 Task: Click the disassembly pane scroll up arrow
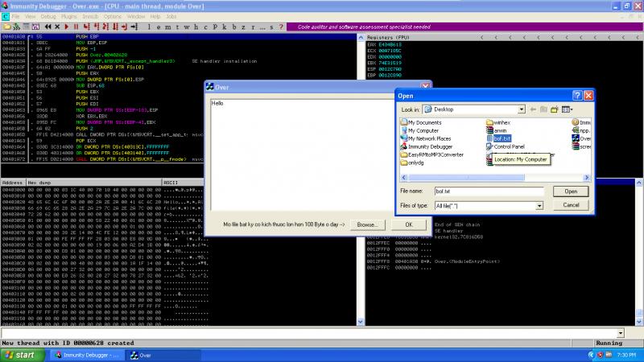click(361, 37)
